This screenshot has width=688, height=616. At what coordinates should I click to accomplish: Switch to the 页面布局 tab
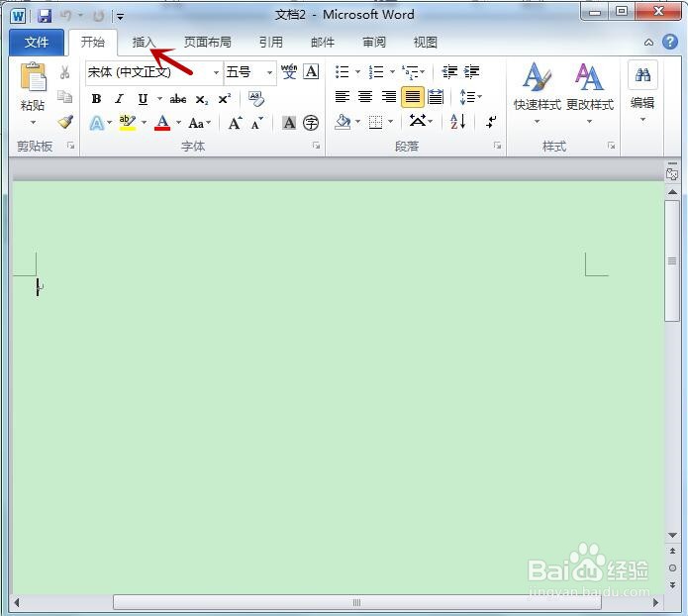tap(207, 43)
